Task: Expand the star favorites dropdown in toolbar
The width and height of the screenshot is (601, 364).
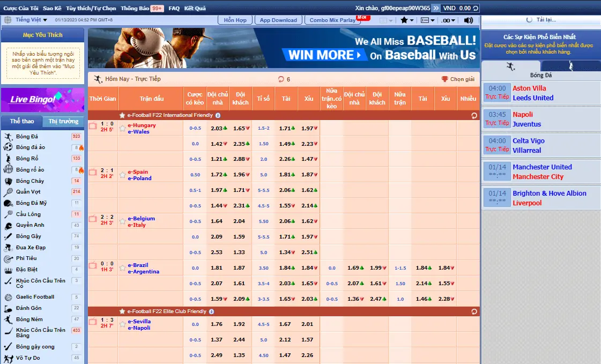Action: click(407, 20)
